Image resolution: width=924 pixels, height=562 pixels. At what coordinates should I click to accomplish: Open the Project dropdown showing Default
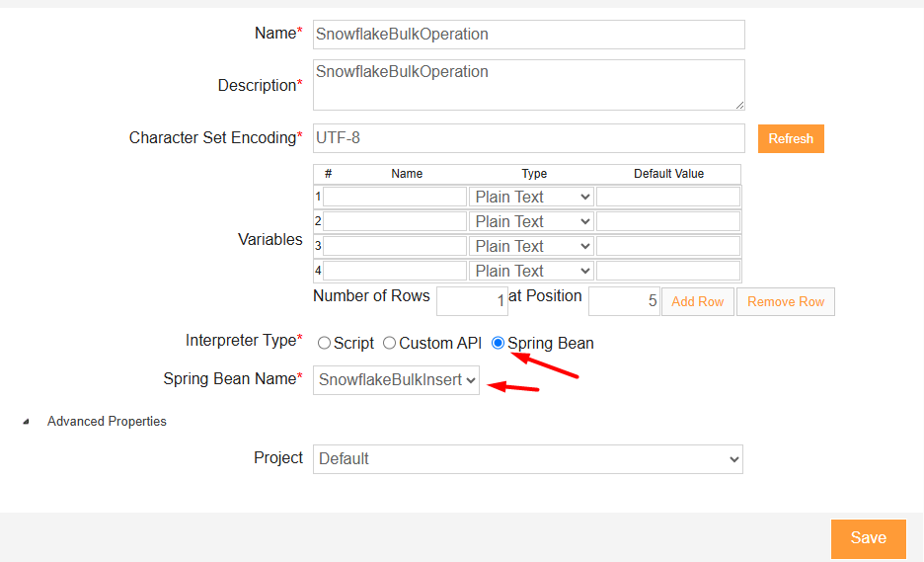[528, 459]
